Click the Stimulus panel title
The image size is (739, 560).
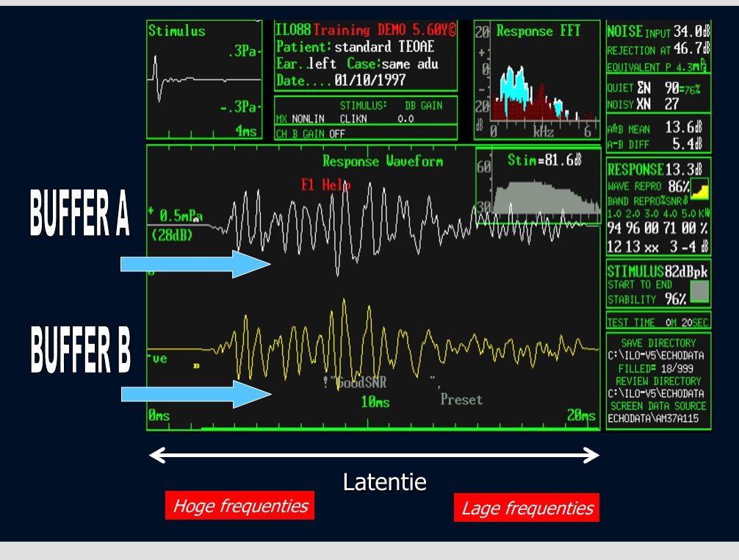tap(177, 31)
